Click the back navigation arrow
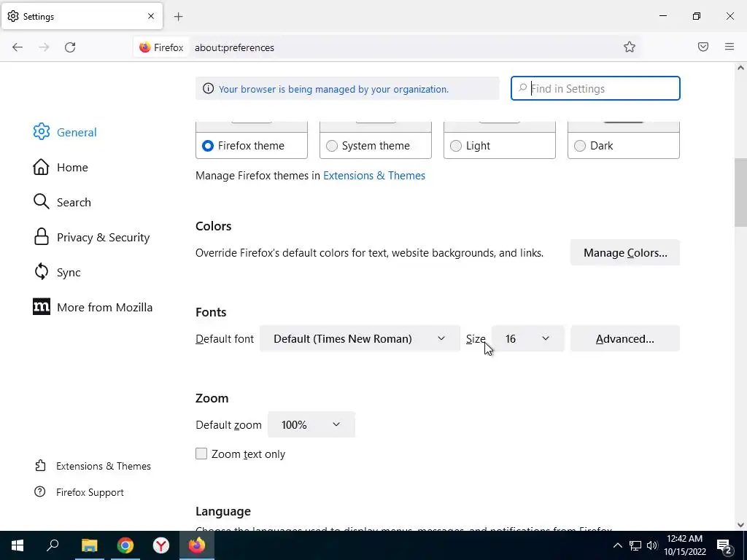 point(18,47)
